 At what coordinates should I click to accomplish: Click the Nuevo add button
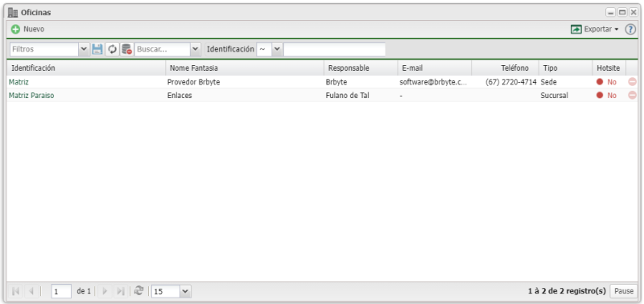[27, 30]
